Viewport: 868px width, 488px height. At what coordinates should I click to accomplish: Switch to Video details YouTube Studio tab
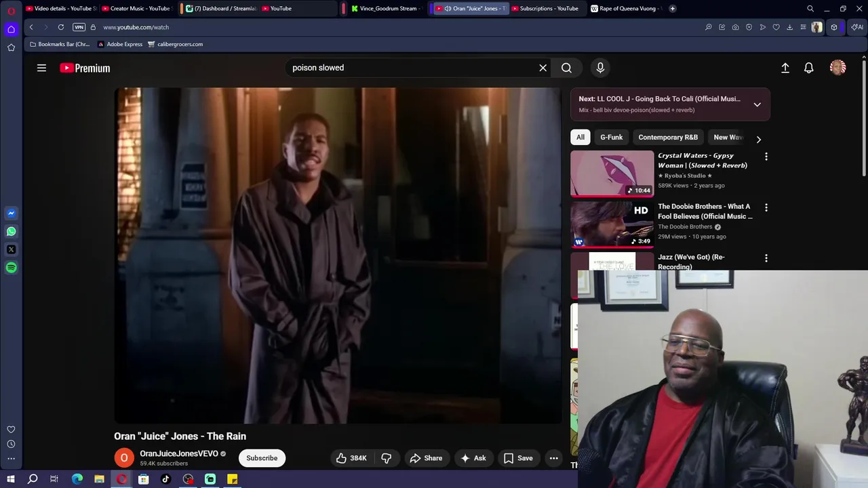(x=61, y=9)
